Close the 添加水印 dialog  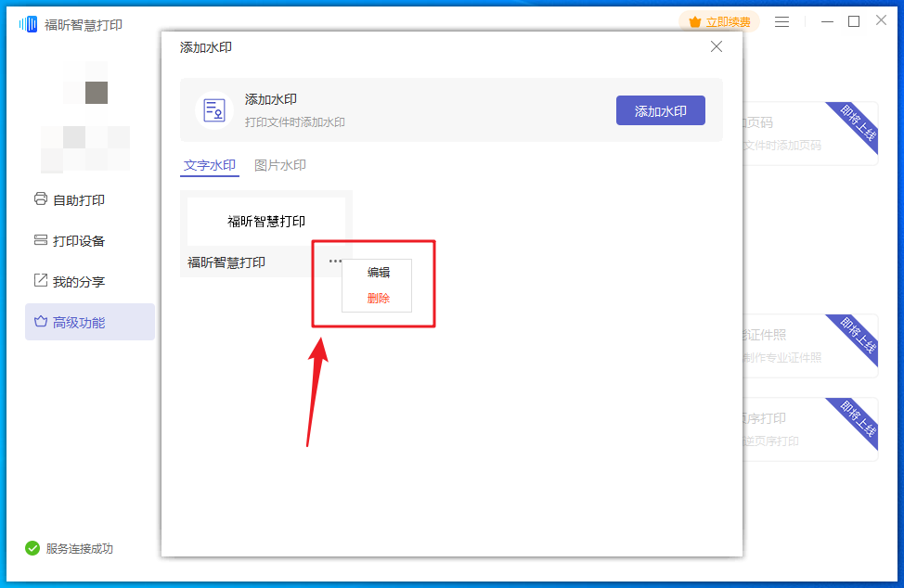tap(716, 46)
